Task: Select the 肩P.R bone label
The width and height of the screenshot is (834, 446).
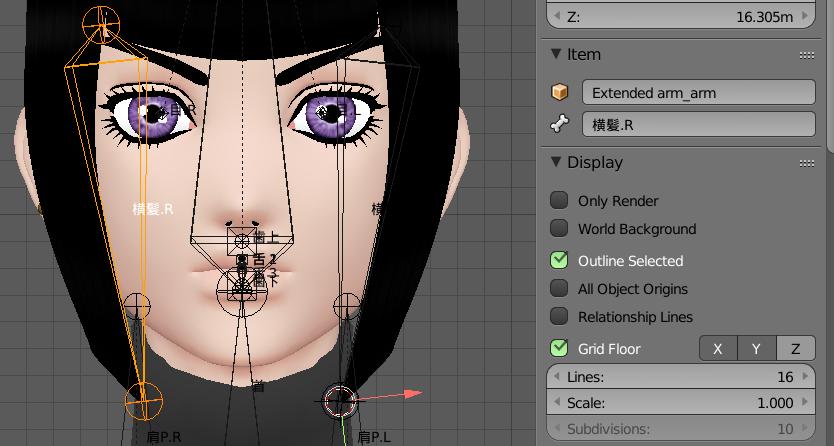Action: (163, 437)
